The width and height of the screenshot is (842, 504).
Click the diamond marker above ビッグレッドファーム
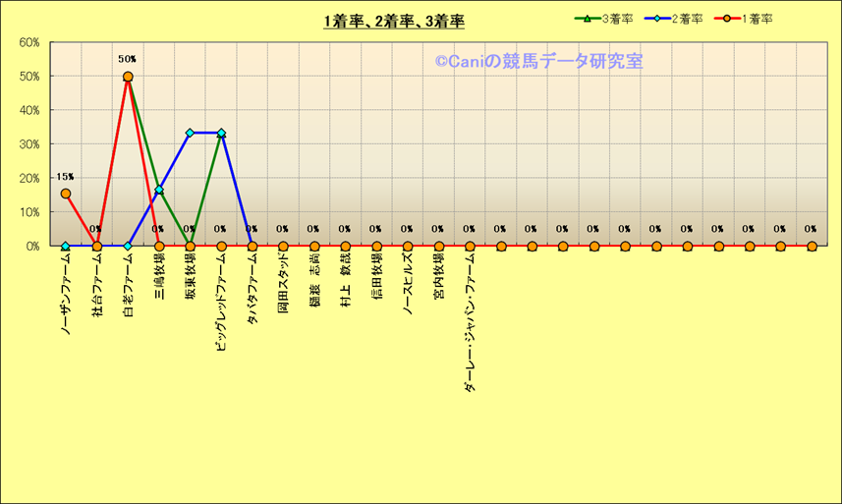pyautogui.click(x=221, y=133)
